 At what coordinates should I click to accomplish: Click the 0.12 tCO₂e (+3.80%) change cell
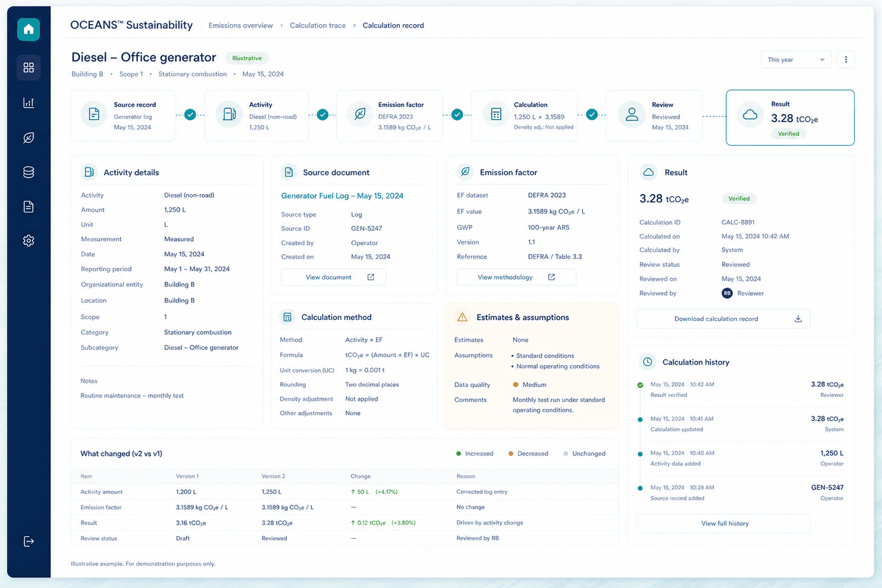383,523
